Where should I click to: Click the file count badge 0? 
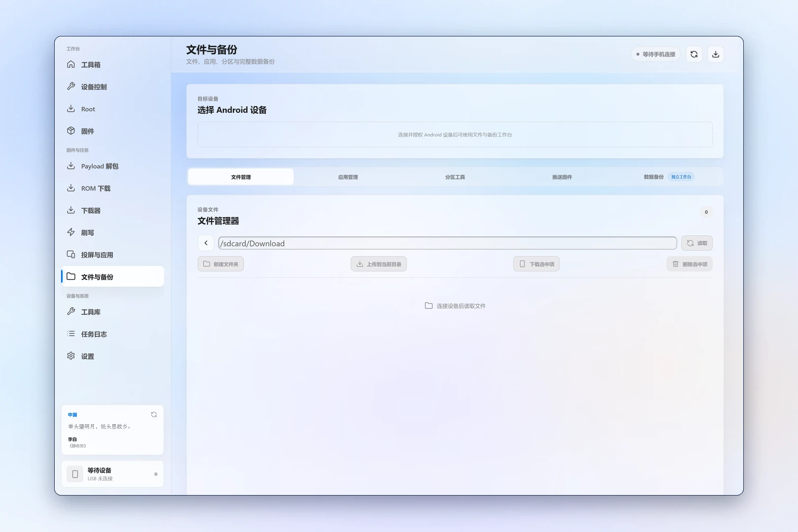click(x=706, y=212)
